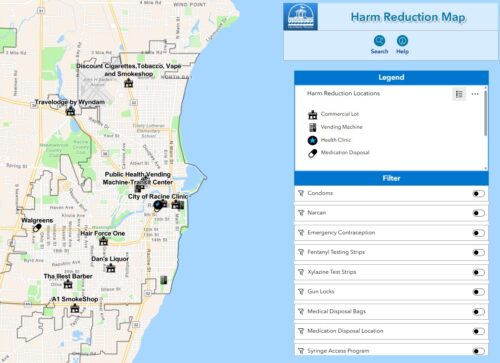Viewport: 500px width, 363px height.
Task: Click the city logo in header
Action: point(300,17)
